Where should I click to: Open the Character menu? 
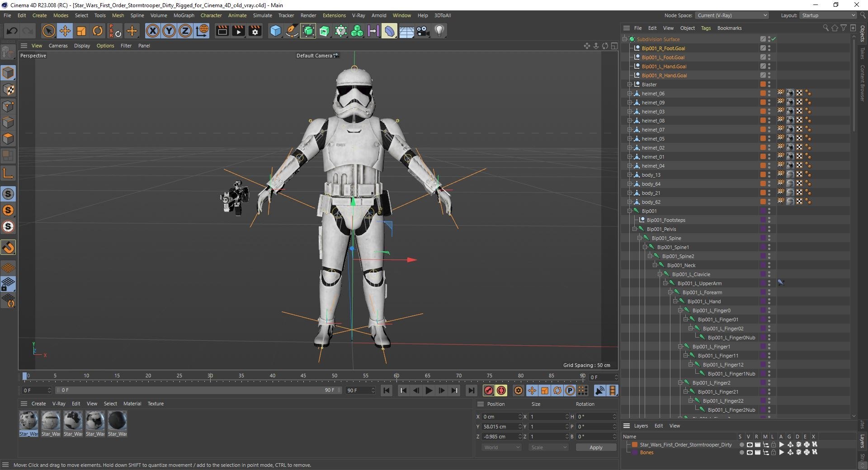(211, 15)
